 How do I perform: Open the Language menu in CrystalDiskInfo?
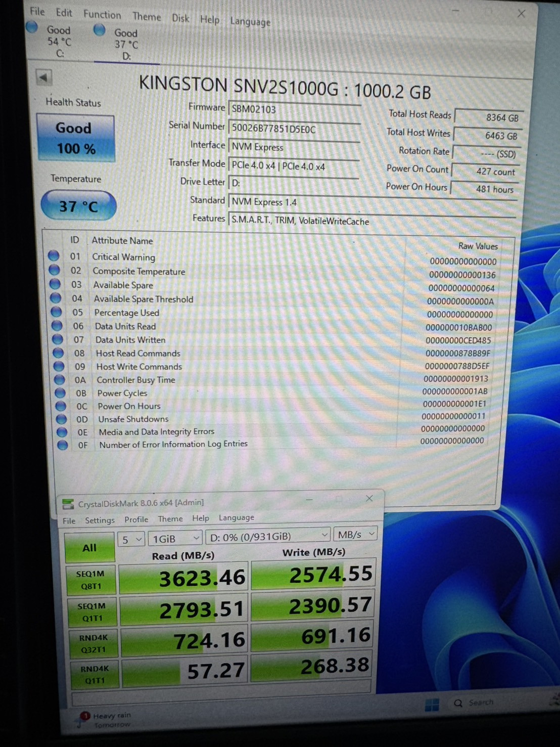click(x=250, y=22)
